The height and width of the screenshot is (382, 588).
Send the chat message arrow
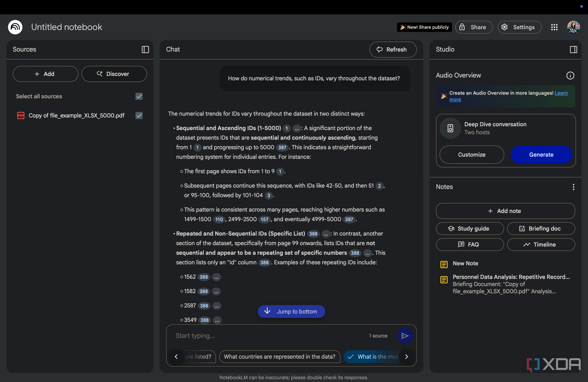click(405, 336)
